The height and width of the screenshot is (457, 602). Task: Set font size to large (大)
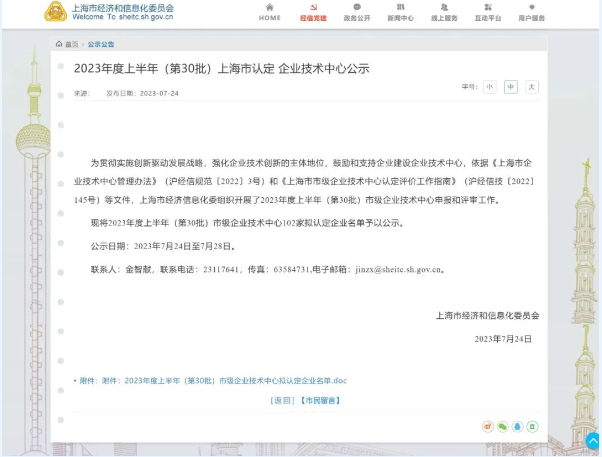click(x=532, y=87)
